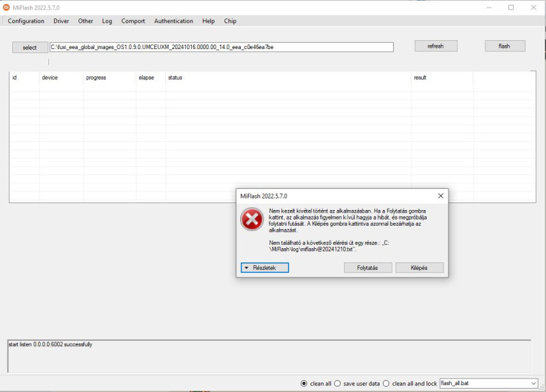This screenshot has height=392, width=546.
Task: Click the missing log path error text
Action: [x=329, y=246]
